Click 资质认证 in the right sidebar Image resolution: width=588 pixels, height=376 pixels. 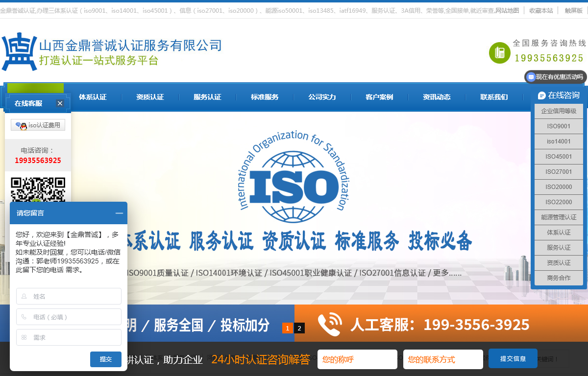point(559,263)
